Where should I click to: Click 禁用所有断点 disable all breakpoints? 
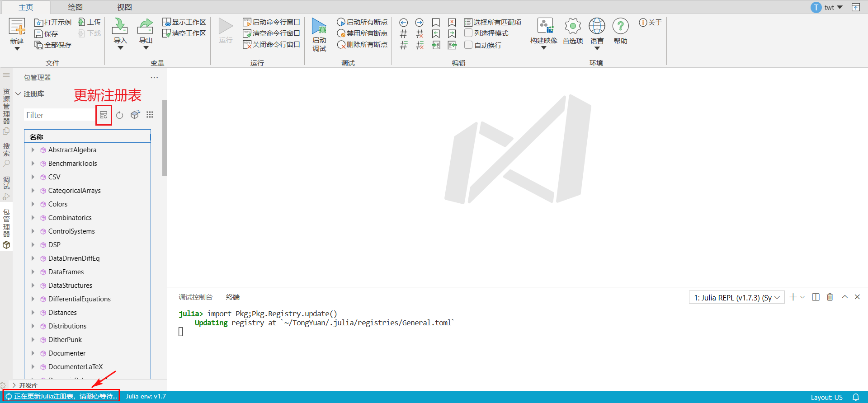click(362, 33)
